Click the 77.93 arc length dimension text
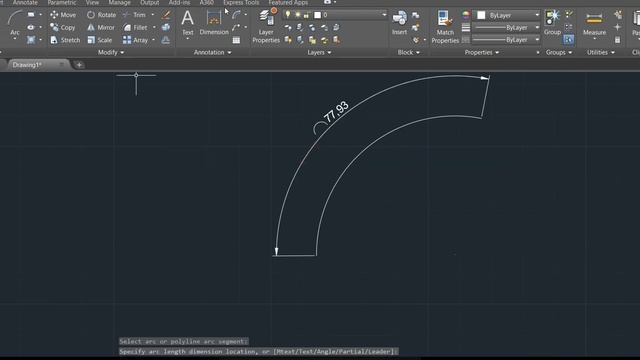This screenshot has height=360, width=640. 337,111
